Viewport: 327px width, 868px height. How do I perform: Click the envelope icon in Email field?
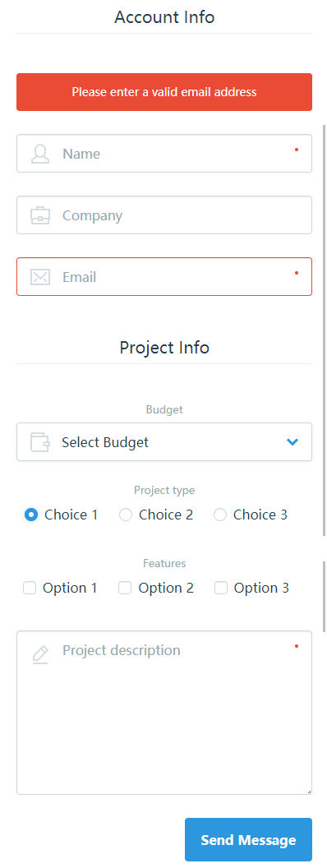coord(39,277)
